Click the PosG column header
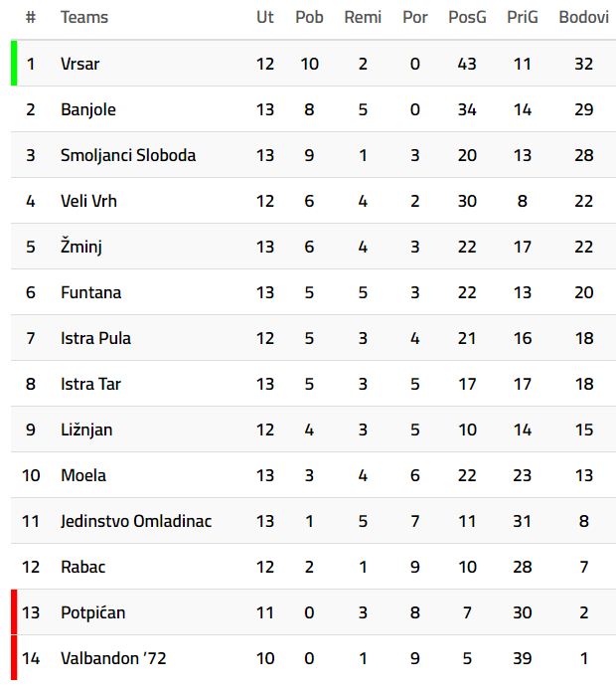This screenshot has width=616, height=688. pyautogui.click(x=467, y=17)
